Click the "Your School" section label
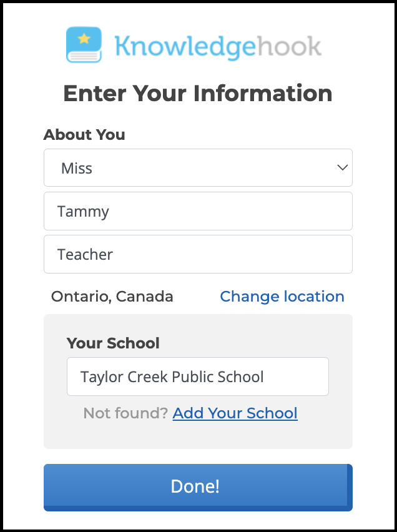 click(113, 343)
